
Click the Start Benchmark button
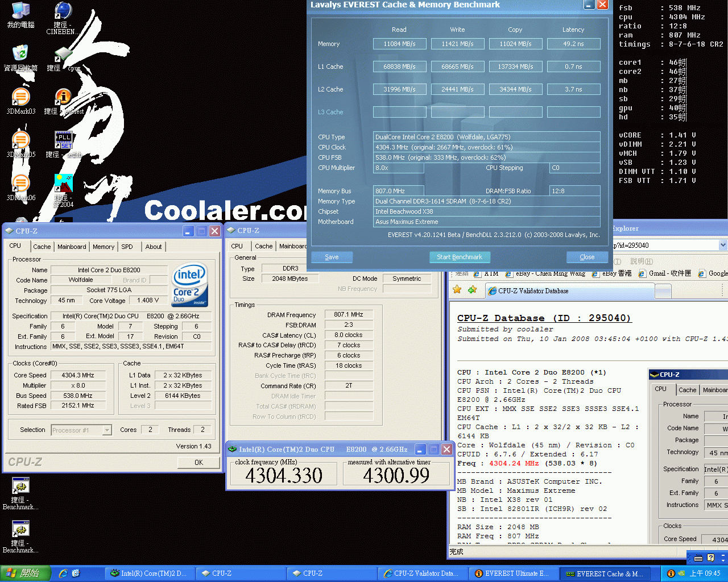(460, 257)
